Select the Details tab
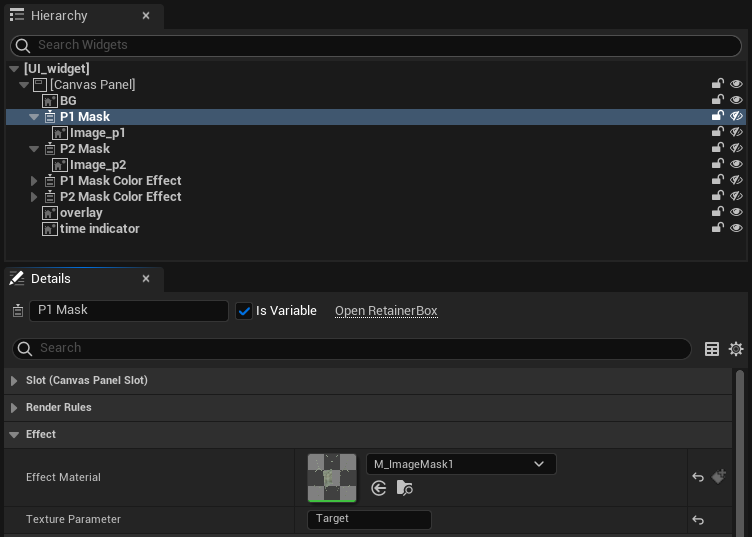Screen dimensions: 752x537 pos(50,278)
